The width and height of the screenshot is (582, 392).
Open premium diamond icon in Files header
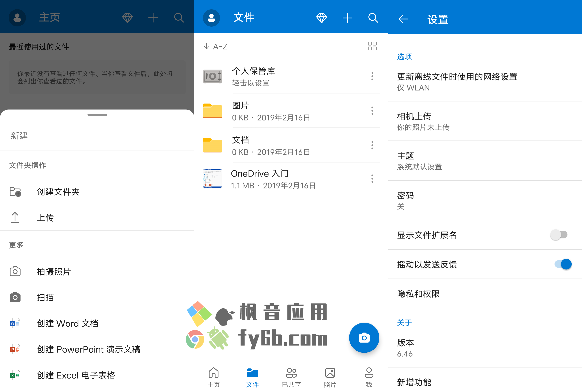tap(322, 18)
